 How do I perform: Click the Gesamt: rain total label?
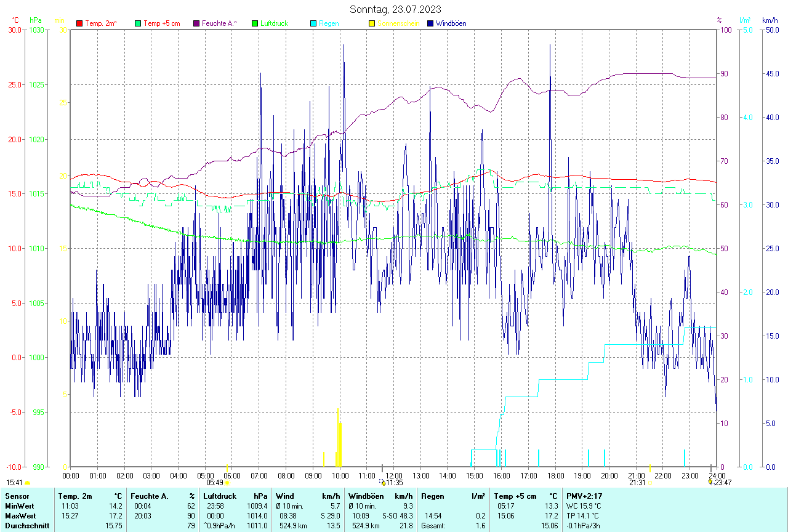click(433, 525)
